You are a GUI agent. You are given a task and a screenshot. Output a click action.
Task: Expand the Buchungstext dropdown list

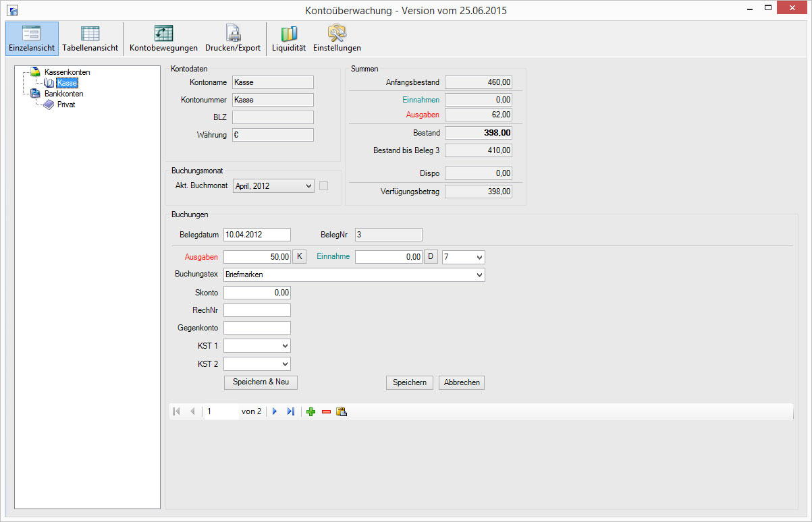[x=479, y=275]
